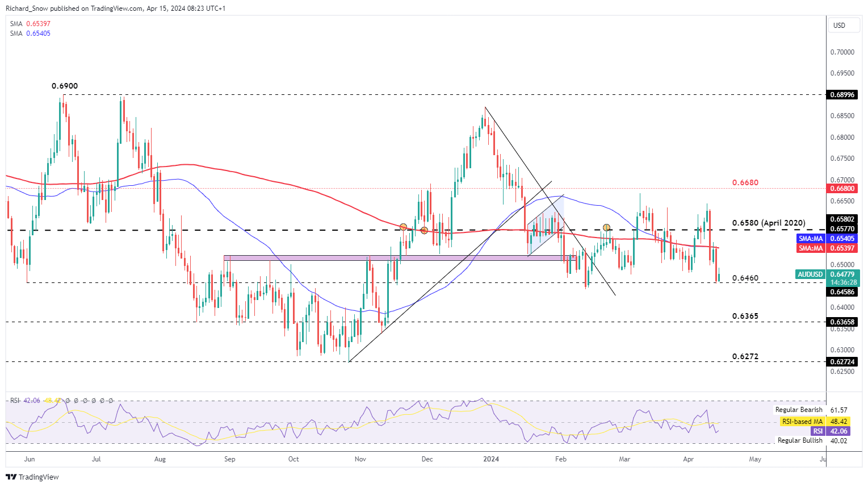Select the purple horizontal zone rectangle
This screenshot has height=487, width=868.
(400, 258)
